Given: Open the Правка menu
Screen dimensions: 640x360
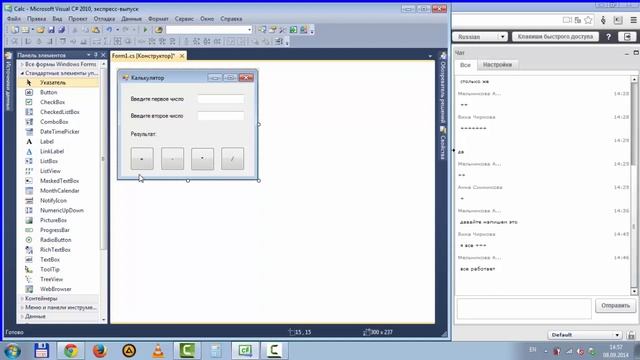Looking at the screenshot, I should click(36, 19).
